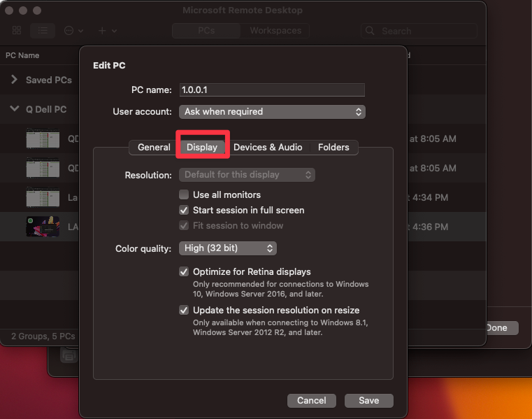532x419 pixels.
Task: Click the icon below the PC list window
Action: (69, 355)
